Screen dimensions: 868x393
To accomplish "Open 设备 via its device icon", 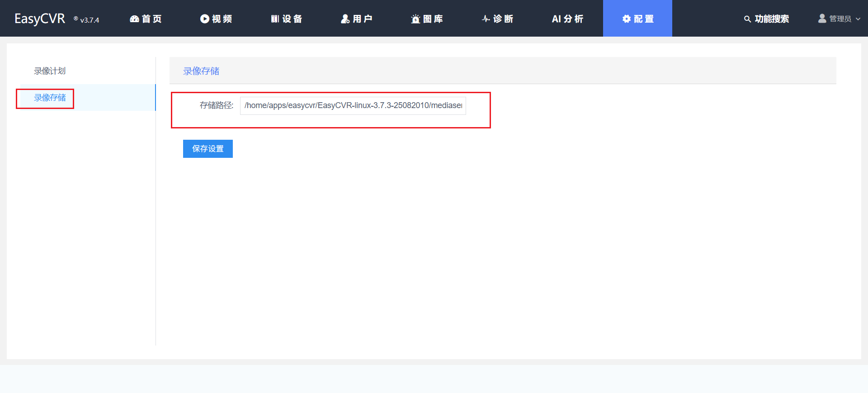I will (275, 19).
